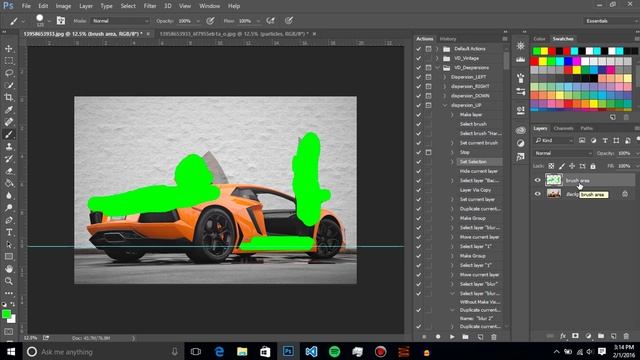640x360 pixels.
Task: Expand the dispersion_RIGHT action
Action: tap(444, 86)
